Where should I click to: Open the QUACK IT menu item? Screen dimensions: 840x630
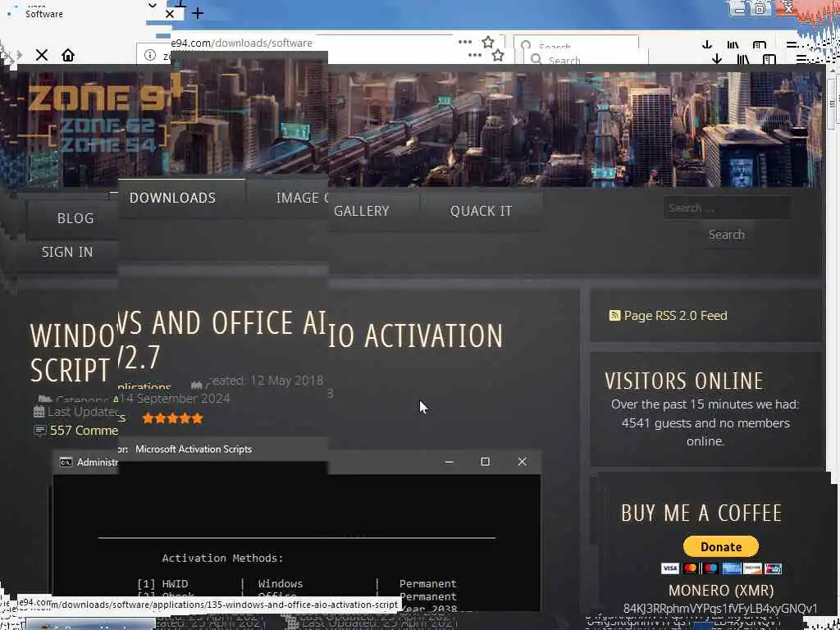(x=481, y=211)
